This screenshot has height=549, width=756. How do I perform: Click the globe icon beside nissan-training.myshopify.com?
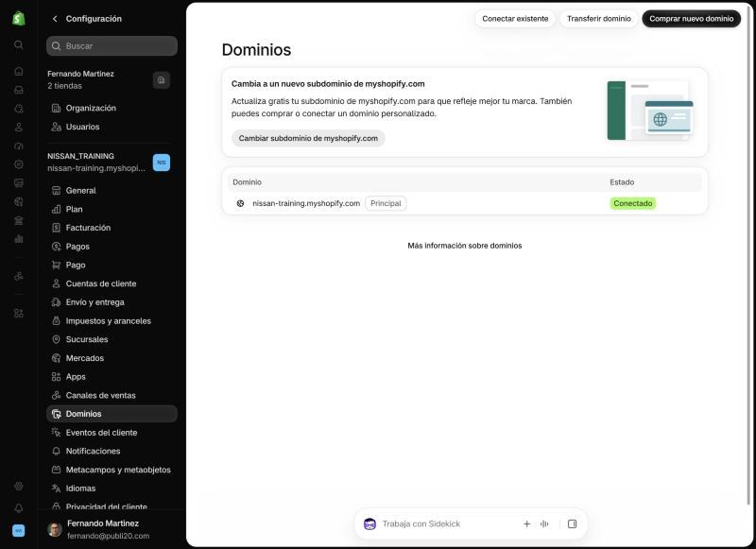240,203
